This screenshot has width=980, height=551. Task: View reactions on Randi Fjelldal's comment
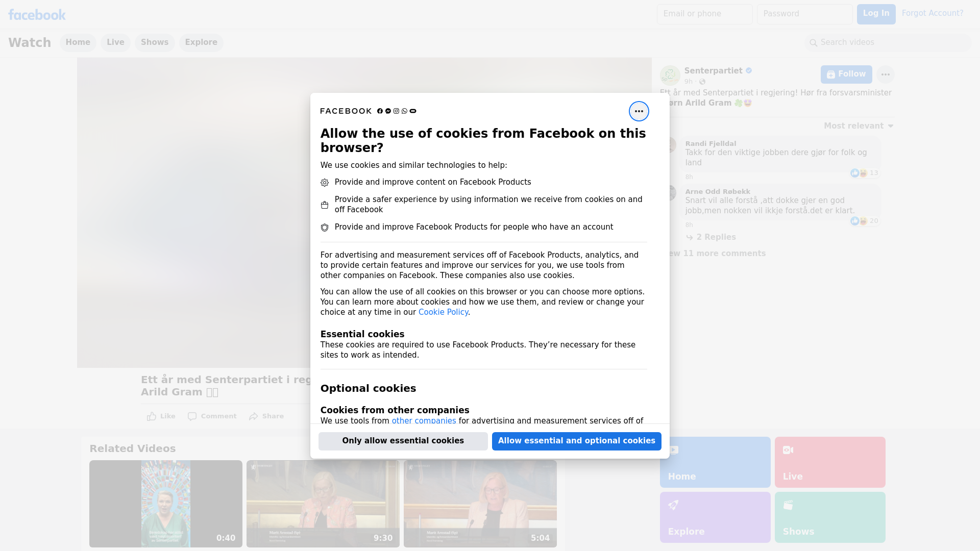[864, 173]
